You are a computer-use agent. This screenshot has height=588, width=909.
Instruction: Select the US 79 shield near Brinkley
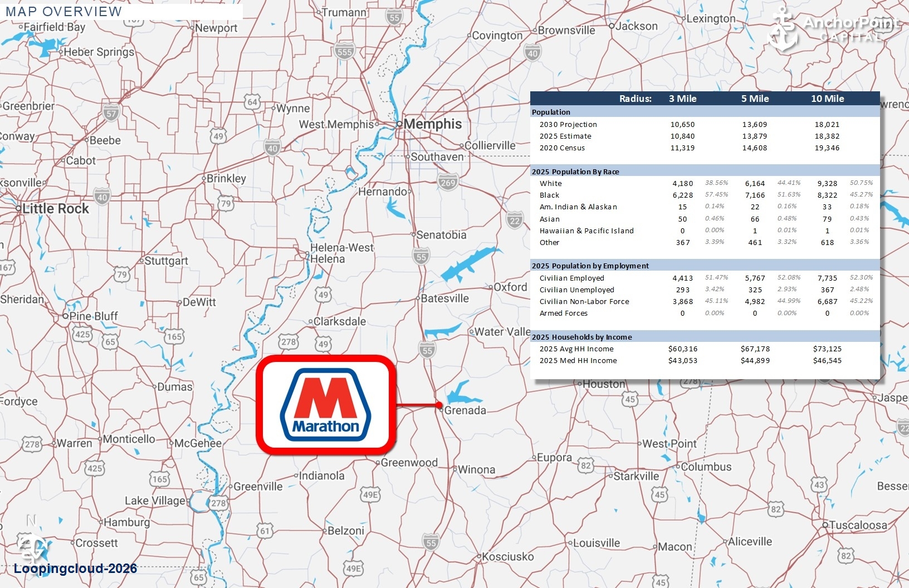(226, 203)
